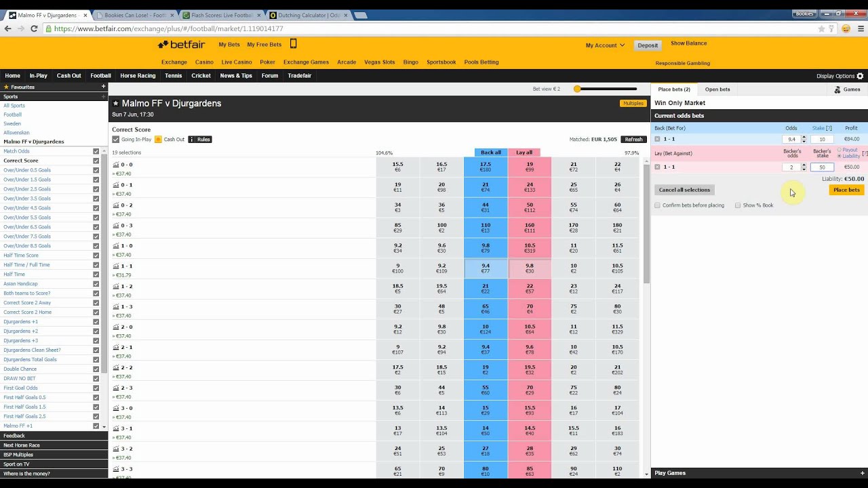Bookmark the page with the browser star icon
The height and width of the screenshot is (488, 868).
821,28
